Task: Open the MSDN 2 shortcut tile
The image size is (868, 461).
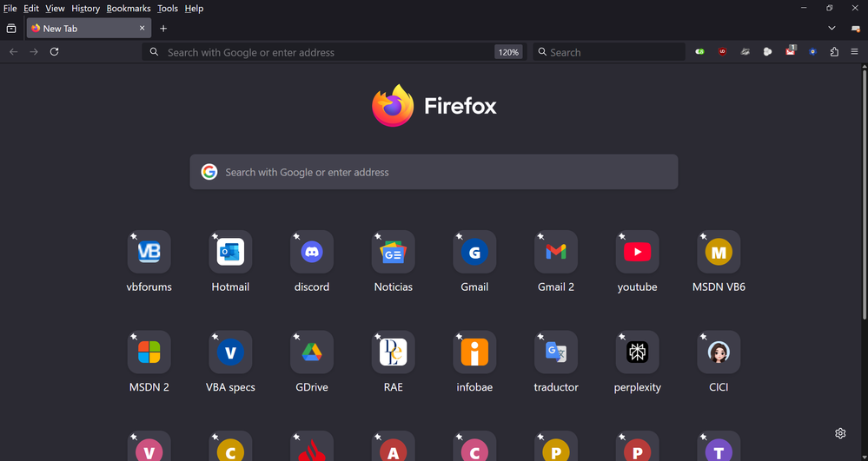Action: 149,352
